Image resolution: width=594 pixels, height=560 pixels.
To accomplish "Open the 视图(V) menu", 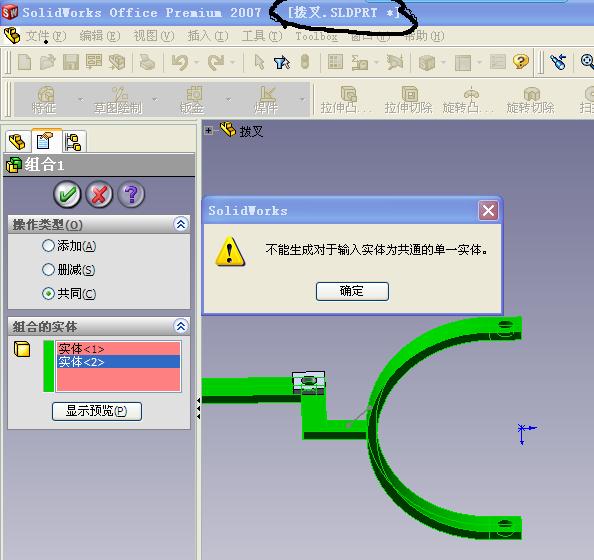I will (154, 36).
